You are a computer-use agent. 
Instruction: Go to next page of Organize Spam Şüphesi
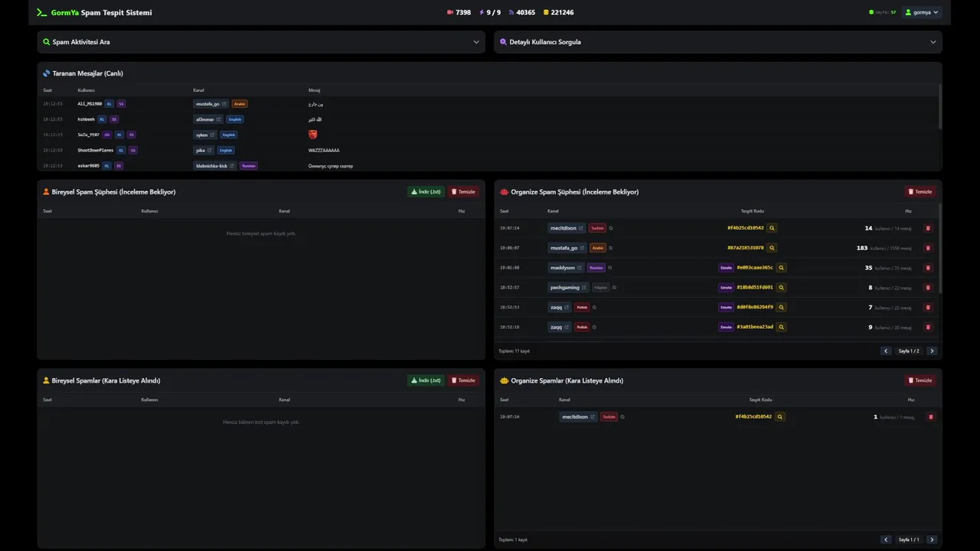tap(932, 351)
